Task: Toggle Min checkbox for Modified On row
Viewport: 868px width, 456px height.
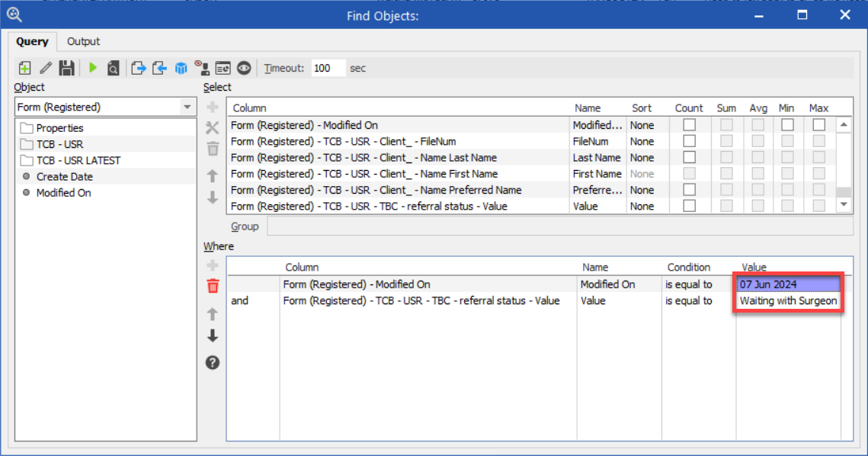Action: pos(787,125)
